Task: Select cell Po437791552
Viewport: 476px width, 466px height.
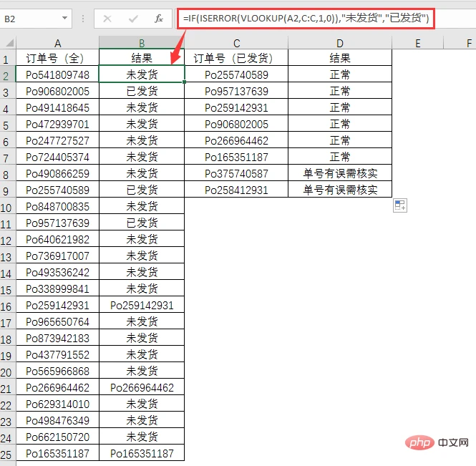Action: pyautogui.click(x=58, y=354)
